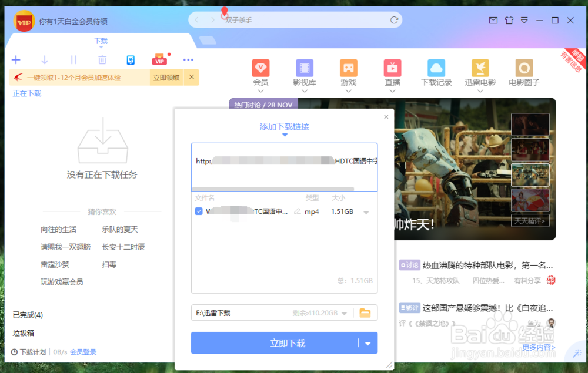588x373 pixels.
Task: Select the 正在下载 list
Action: tap(27, 93)
